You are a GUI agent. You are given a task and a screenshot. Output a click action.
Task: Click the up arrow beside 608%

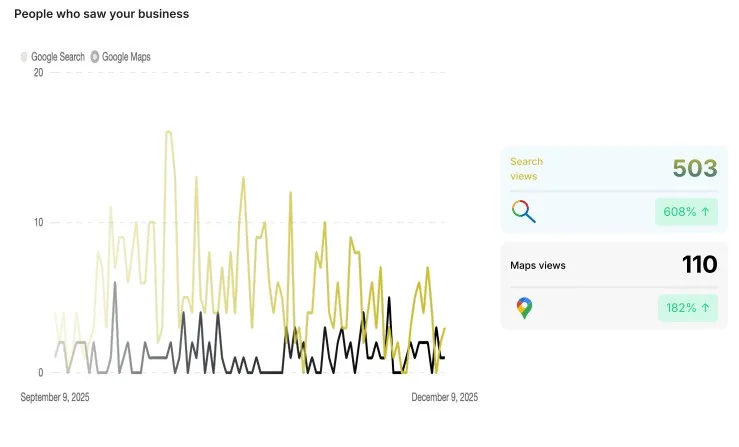coord(705,211)
